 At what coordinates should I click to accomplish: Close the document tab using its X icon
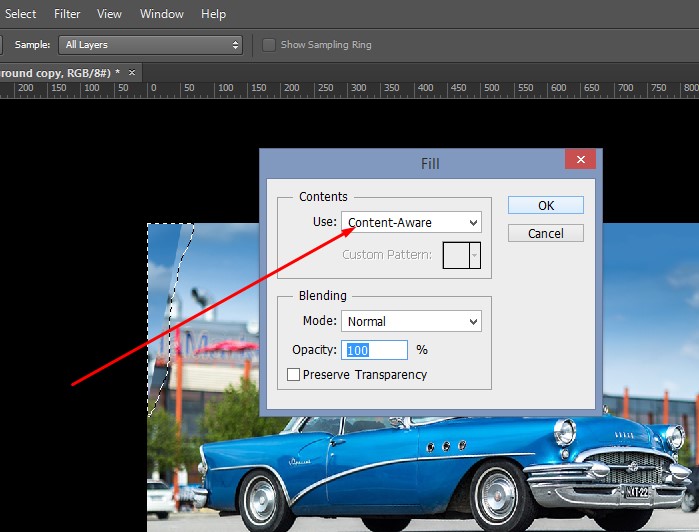133,73
